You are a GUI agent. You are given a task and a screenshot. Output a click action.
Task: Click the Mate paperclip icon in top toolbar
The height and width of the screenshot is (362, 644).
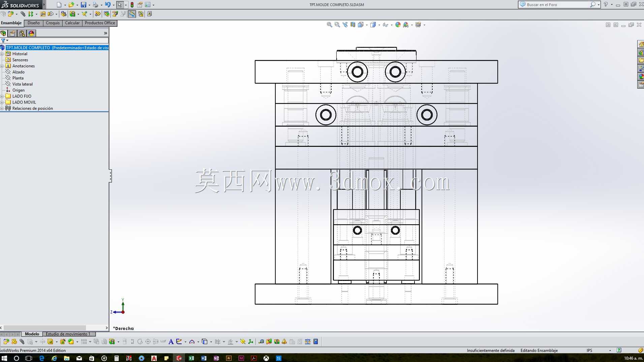(23, 14)
